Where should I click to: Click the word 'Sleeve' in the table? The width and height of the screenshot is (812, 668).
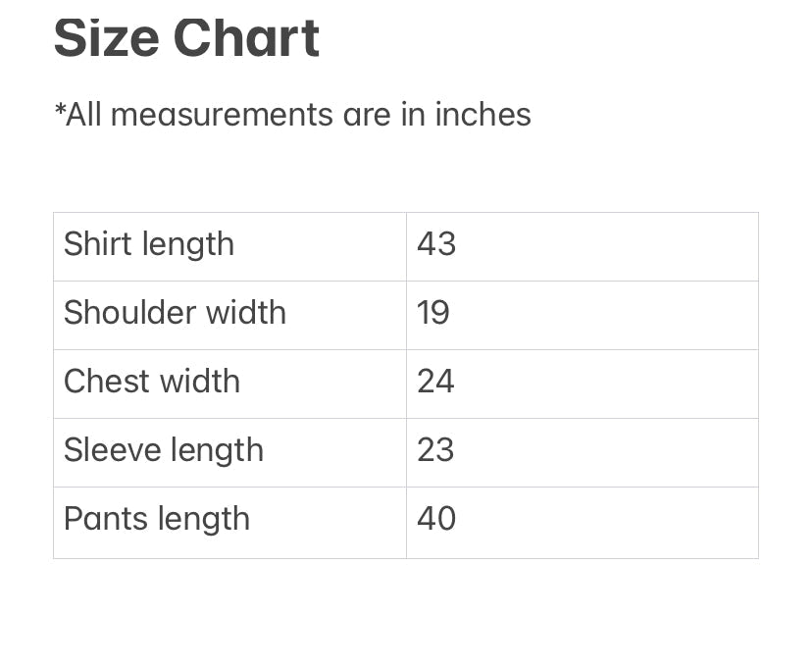[x=110, y=450]
